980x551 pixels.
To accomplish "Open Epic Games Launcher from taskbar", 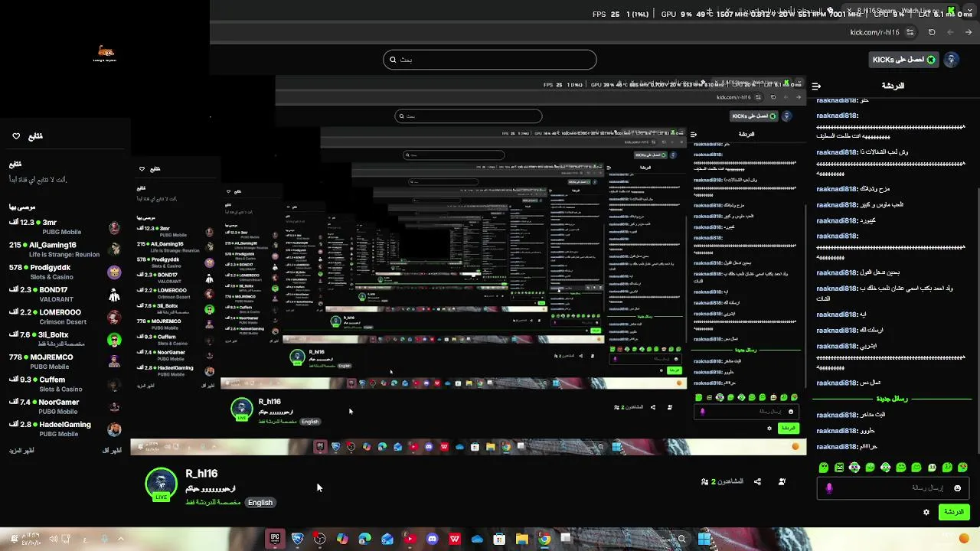I will pyautogui.click(x=275, y=539).
